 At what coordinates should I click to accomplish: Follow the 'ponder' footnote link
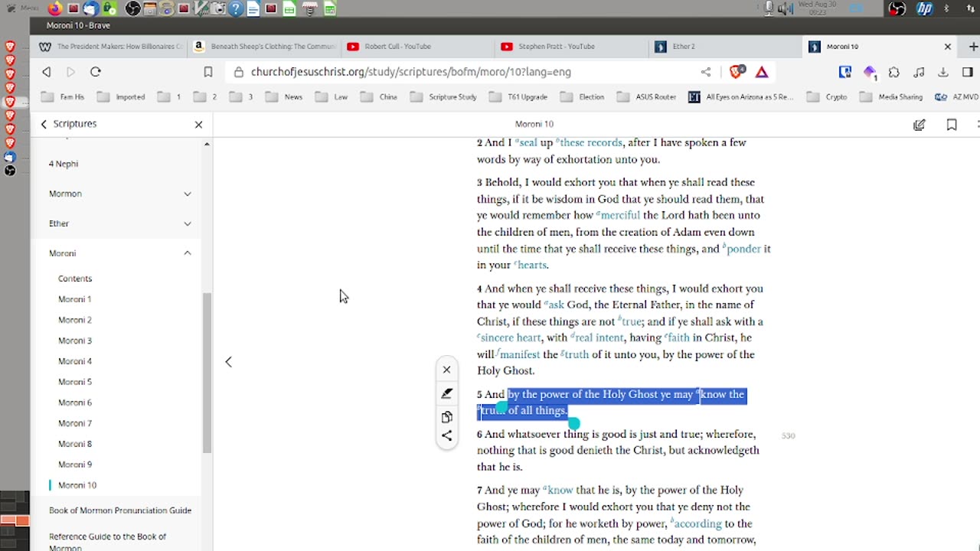coord(742,249)
